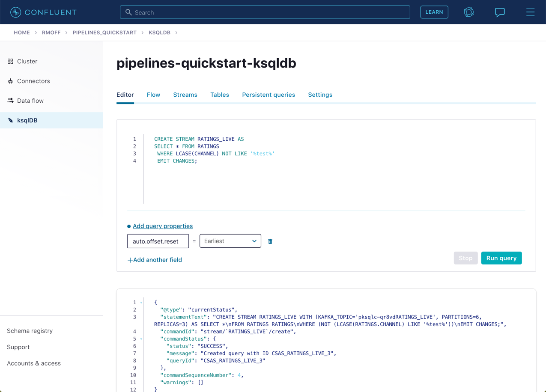Open the Support link in sidebar
The height and width of the screenshot is (392, 546).
coord(18,347)
